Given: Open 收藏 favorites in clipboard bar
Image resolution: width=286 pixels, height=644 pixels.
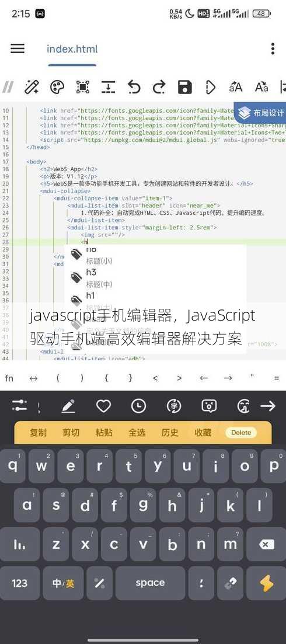Looking at the screenshot, I should coord(203,433).
